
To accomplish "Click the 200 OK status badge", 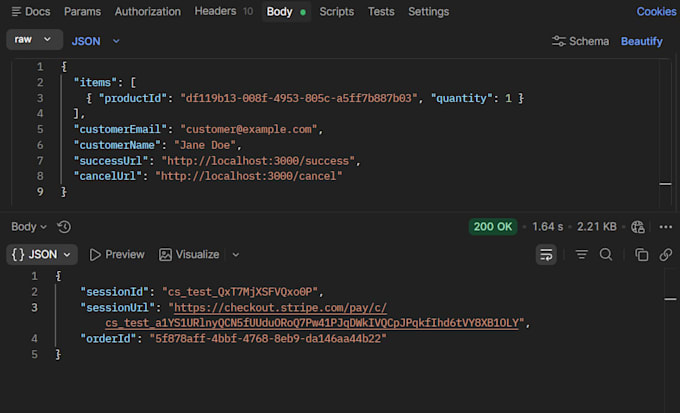I will pos(493,227).
